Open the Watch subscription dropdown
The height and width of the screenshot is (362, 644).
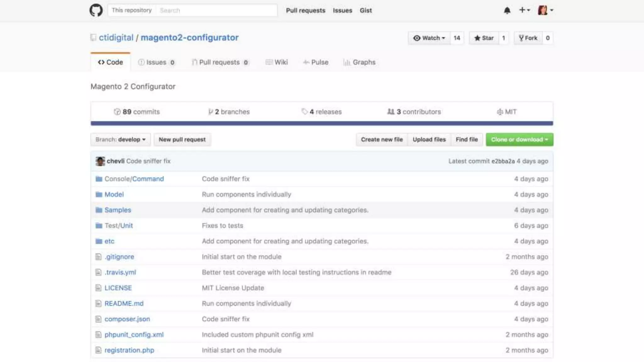[x=429, y=38]
